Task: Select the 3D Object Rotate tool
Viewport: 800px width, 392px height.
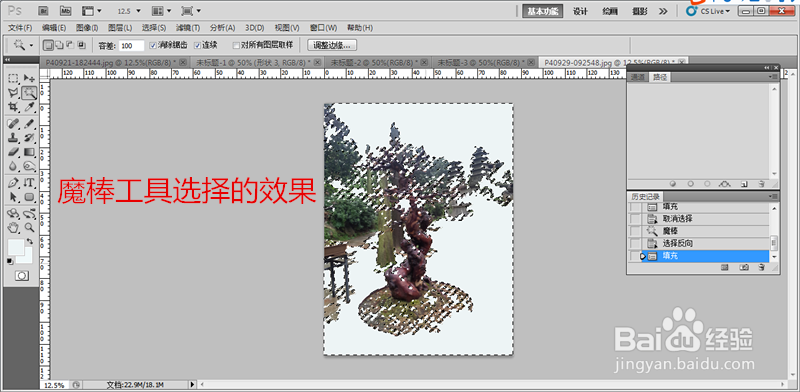Action: [x=14, y=214]
